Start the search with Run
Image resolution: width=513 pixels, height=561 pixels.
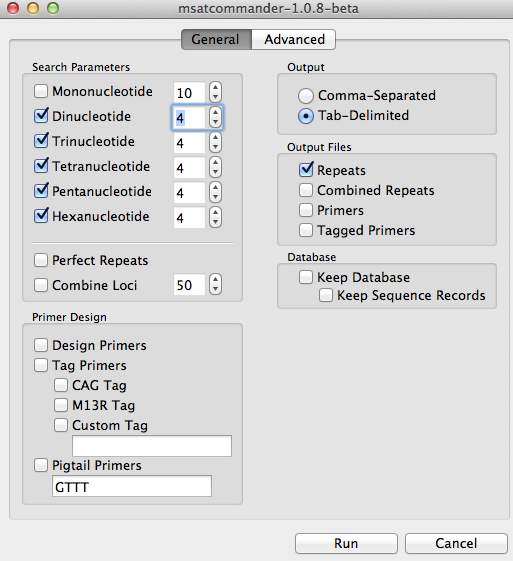346,543
